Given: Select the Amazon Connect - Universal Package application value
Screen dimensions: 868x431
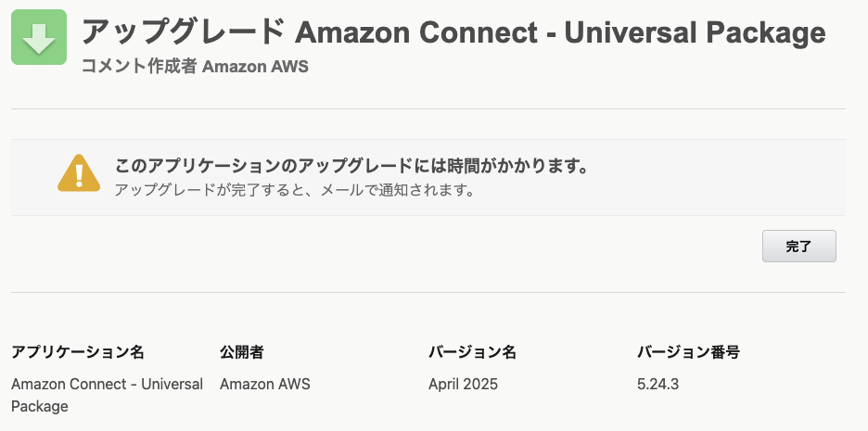Looking at the screenshot, I should click(x=107, y=395).
